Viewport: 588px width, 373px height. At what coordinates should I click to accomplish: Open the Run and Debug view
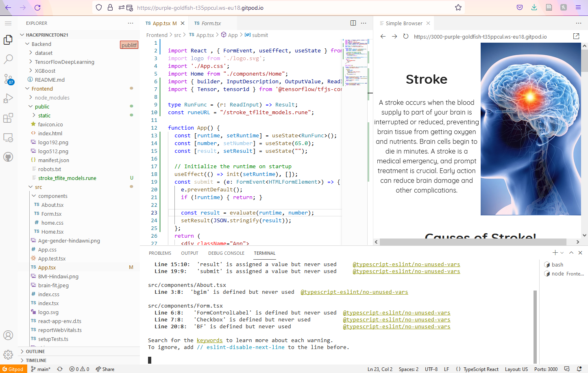(8, 98)
